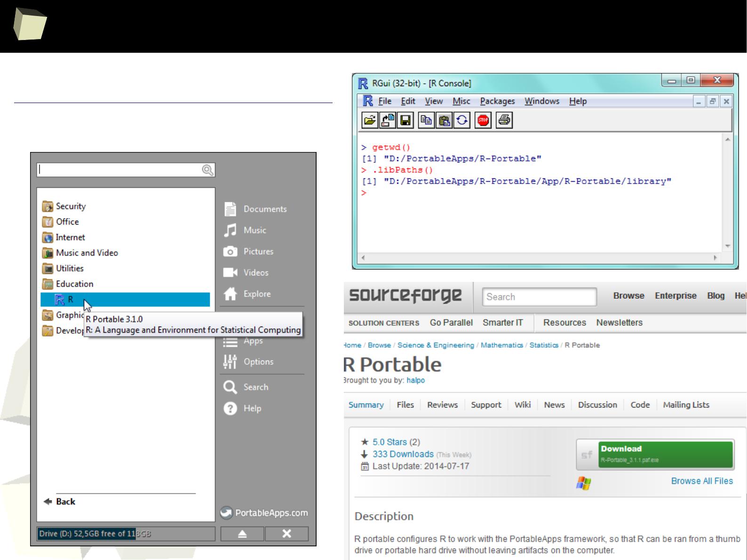
Task: Click PortableApps menu search input field
Action: coord(126,170)
